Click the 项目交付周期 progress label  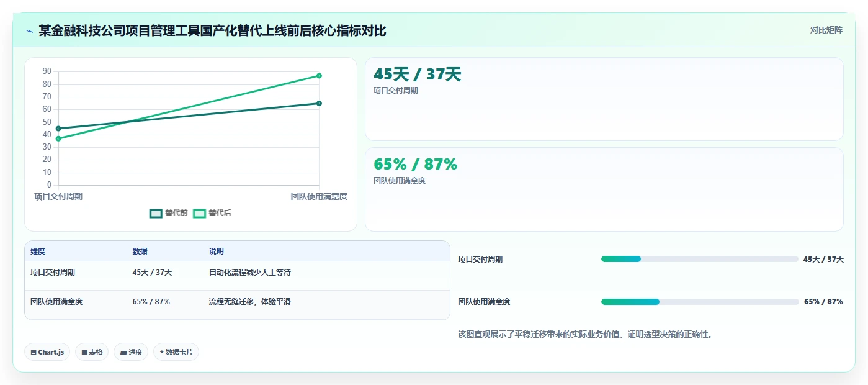480,260
